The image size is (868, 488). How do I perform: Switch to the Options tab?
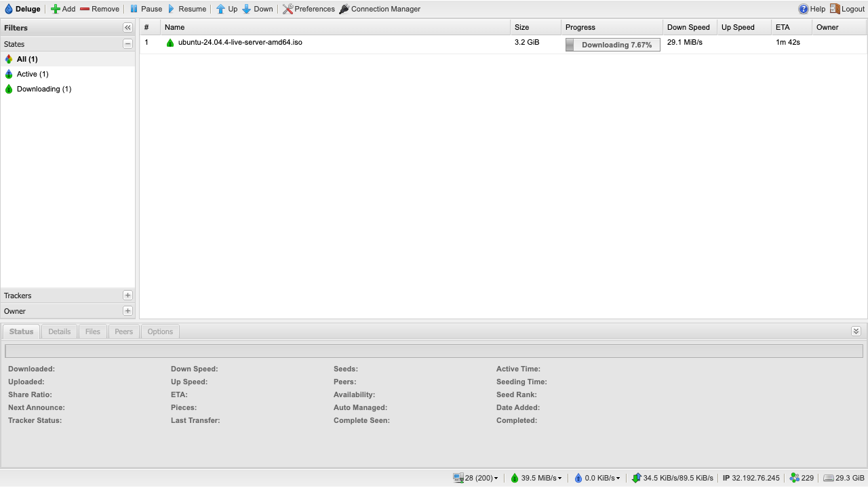[160, 331]
